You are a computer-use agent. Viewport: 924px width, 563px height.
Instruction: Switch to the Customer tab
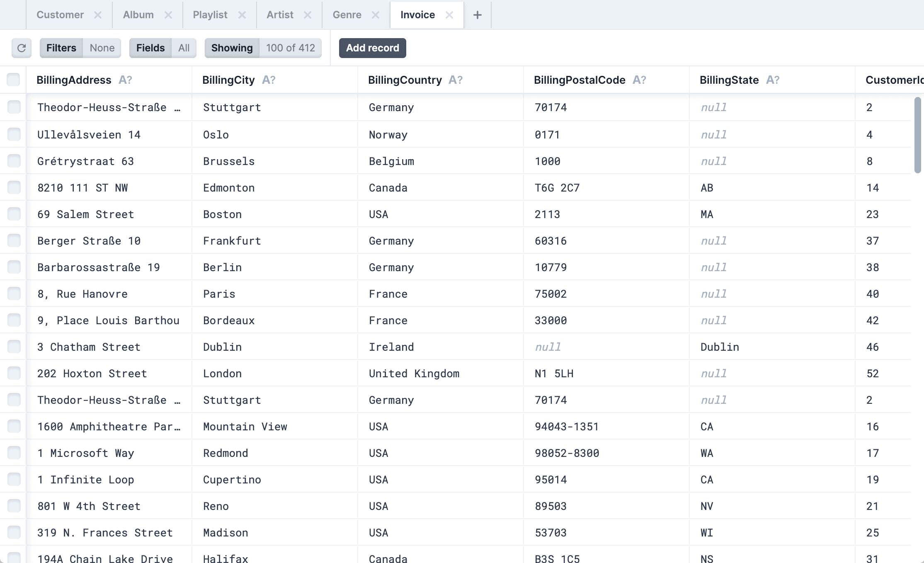[60, 15]
